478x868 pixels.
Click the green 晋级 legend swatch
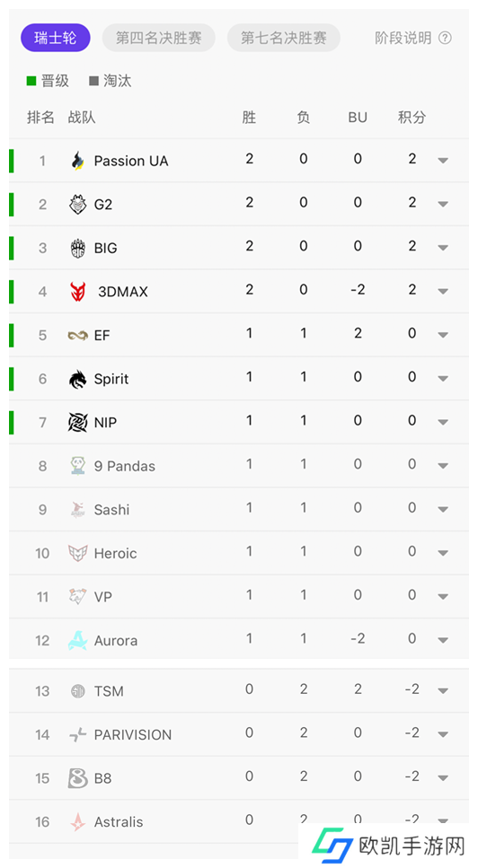tap(31, 82)
